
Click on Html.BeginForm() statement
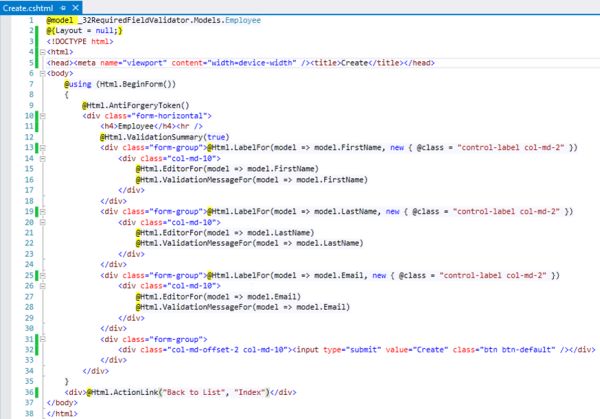click(x=136, y=84)
